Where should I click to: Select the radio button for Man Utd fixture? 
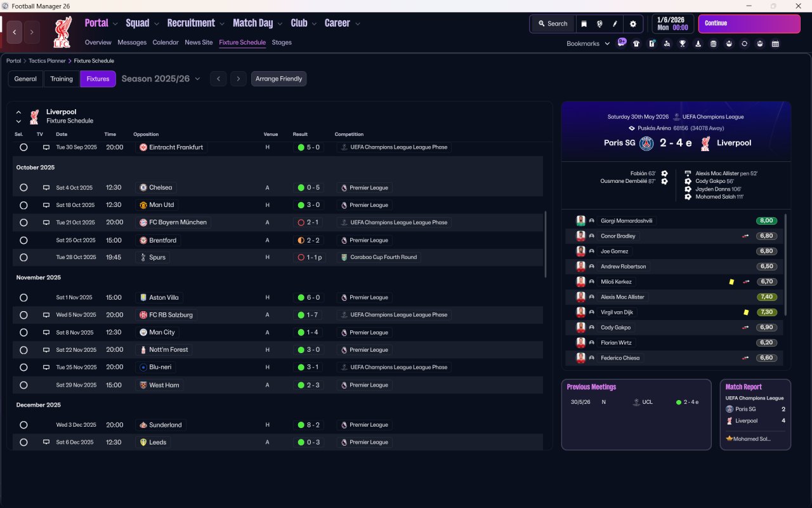coord(23,205)
